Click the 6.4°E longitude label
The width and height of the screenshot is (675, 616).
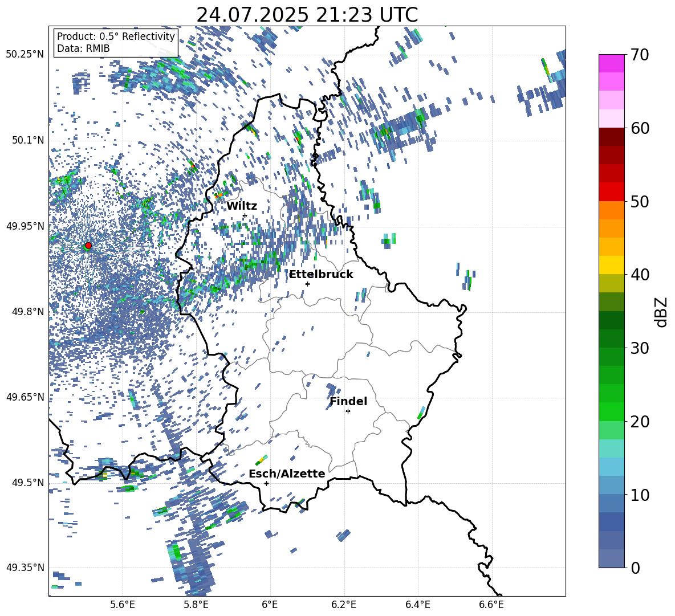[x=417, y=605]
